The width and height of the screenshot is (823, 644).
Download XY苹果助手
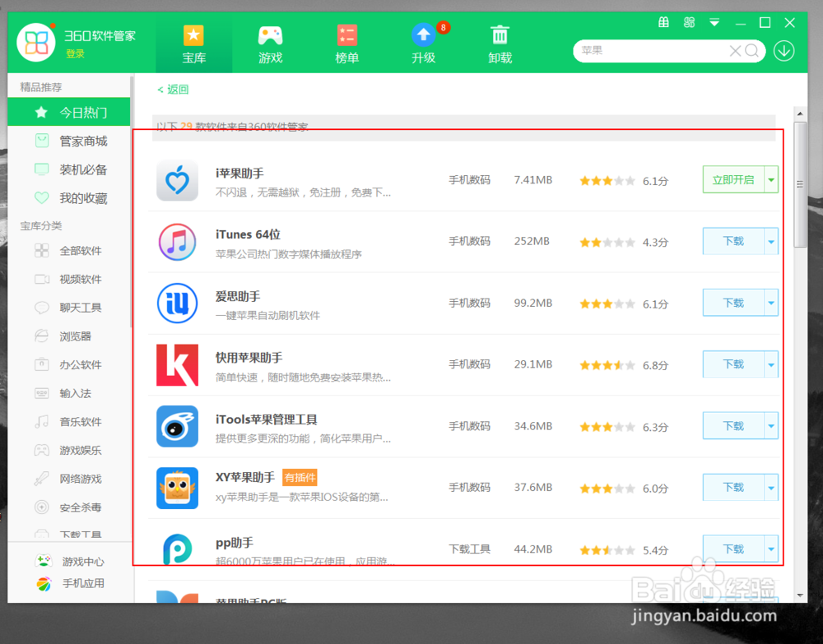(x=733, y=487)
